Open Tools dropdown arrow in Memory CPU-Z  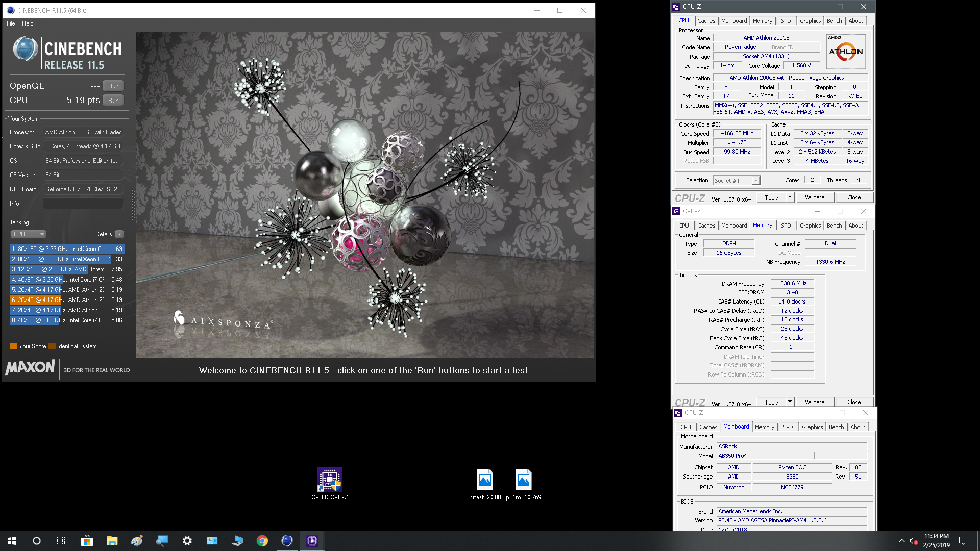(790, 402)
